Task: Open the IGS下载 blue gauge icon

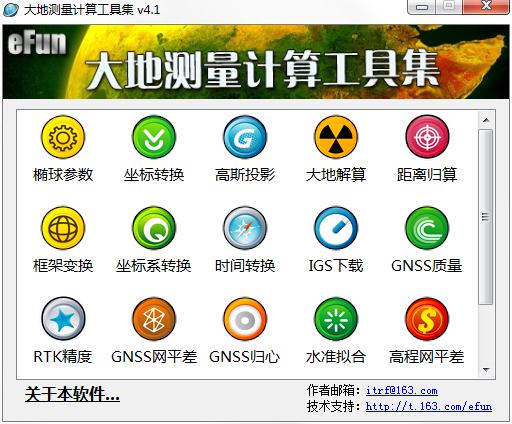Action: pyautogui.click(x=336, y=228)
